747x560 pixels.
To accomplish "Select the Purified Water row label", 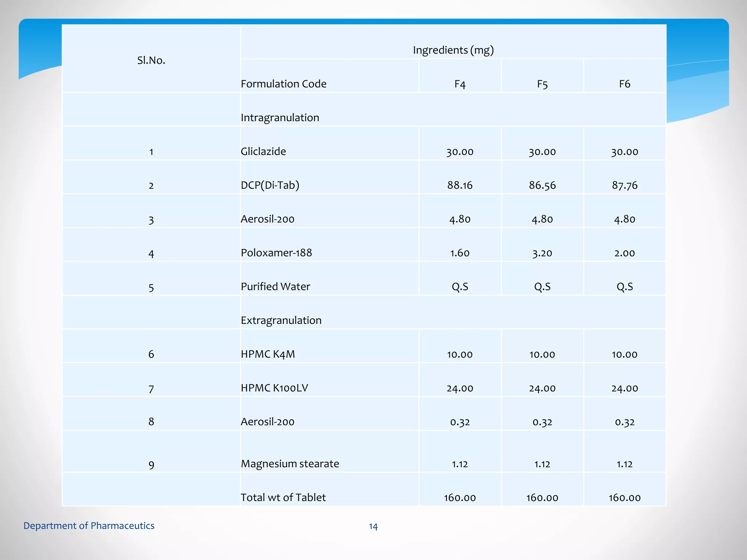I will pos(275,287).
